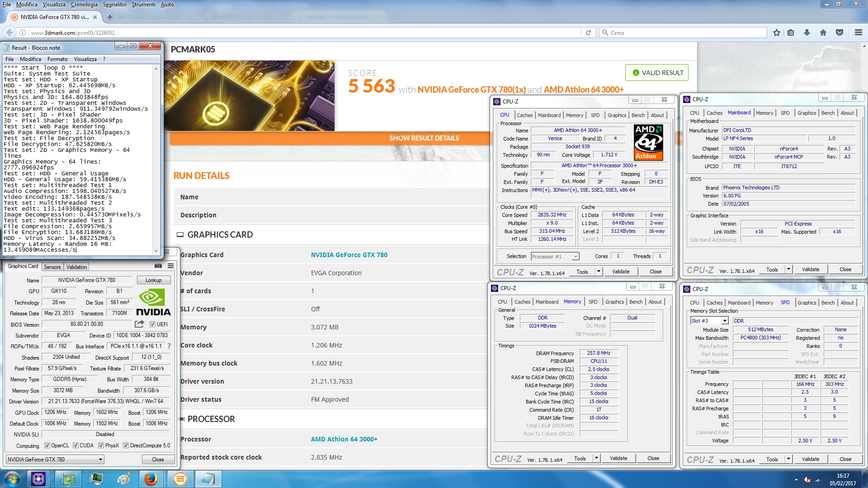Show bookmarks list icon in Firefox toolbar
The height and width of the screenshot is (488, 868).
[x=791, y=33]
